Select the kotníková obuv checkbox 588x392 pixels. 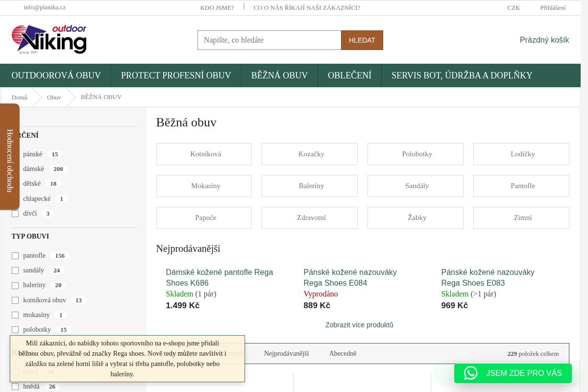(x=15, y=300)
